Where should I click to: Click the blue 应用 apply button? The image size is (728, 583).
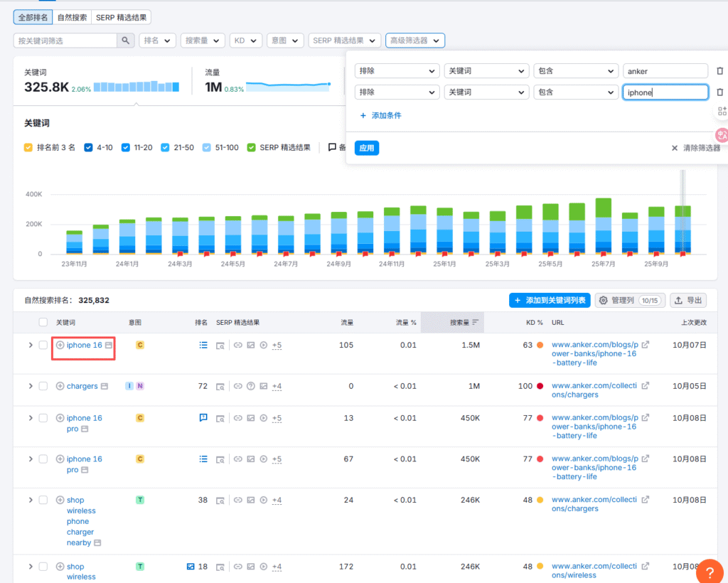[366, 148]
